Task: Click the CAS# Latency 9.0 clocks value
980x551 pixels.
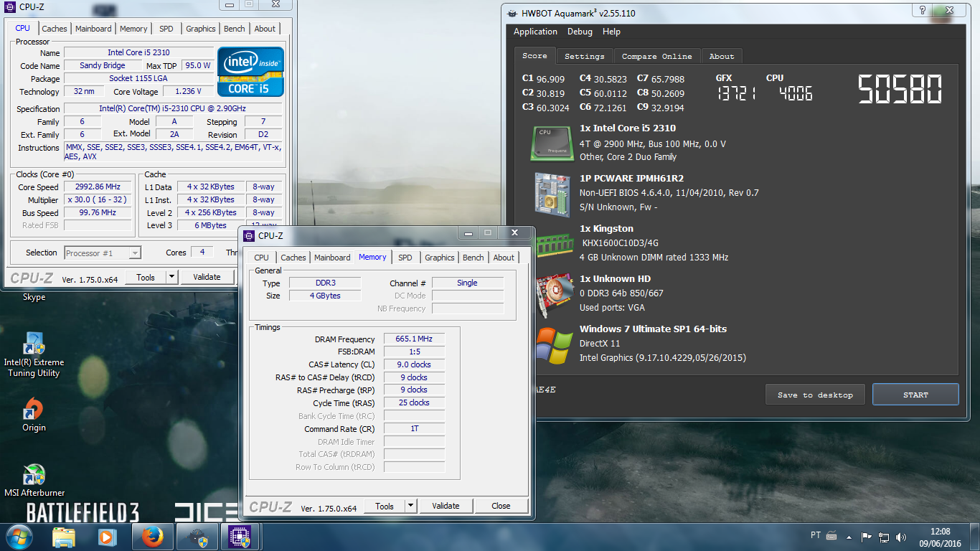Action: tap(414, 364)
